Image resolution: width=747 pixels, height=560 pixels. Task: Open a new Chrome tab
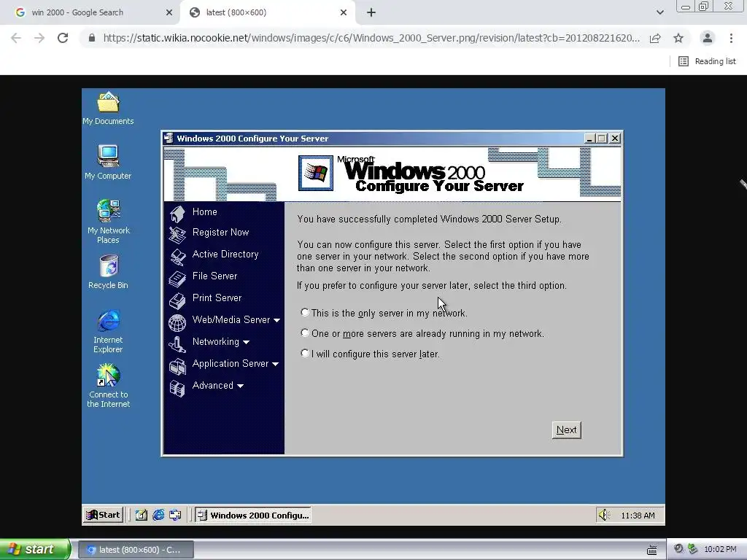(371, 12)
